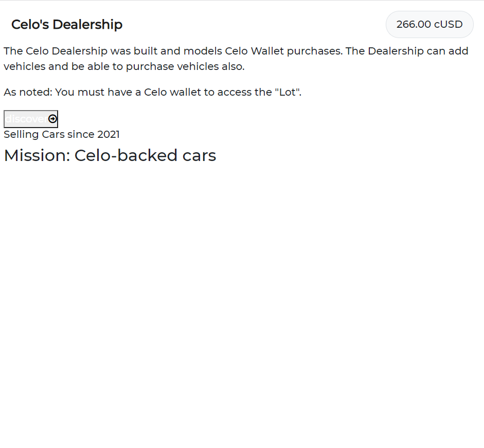Select the 'Mission: Celo-backed cars' heading text
Image resolution: width=484 pixels, height=448 pixels.
click(110, 155)
